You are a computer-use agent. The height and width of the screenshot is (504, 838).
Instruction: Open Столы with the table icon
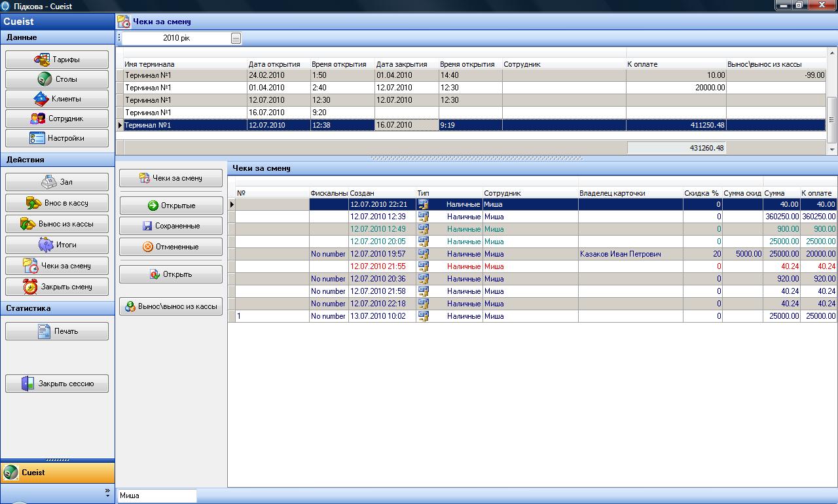point(45,79)
